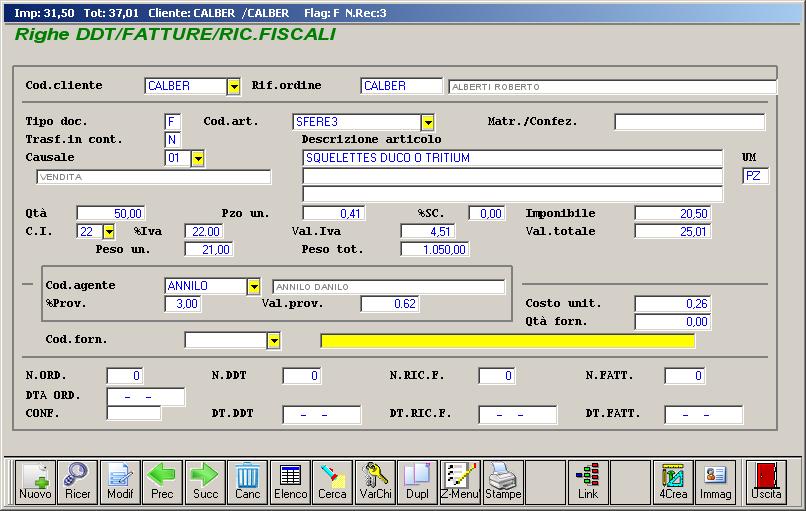Duplicate record with Dupl icon

pyautogui.click(x=417, y=482)
